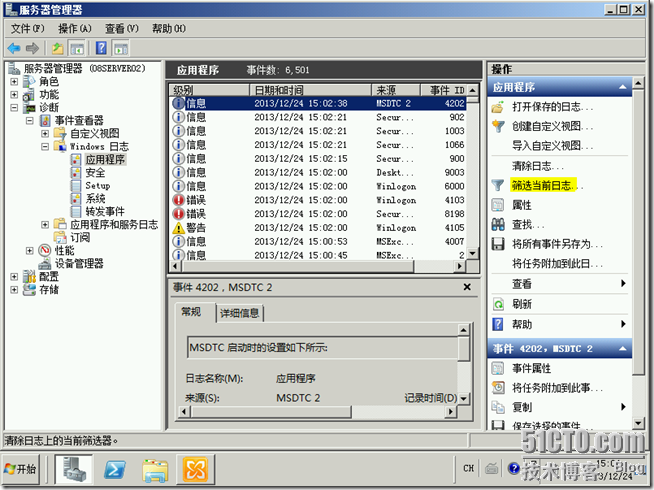Screen dimensions: 654x490
Task: Click the blue help icon in system tray
Action: coord(513,469)
